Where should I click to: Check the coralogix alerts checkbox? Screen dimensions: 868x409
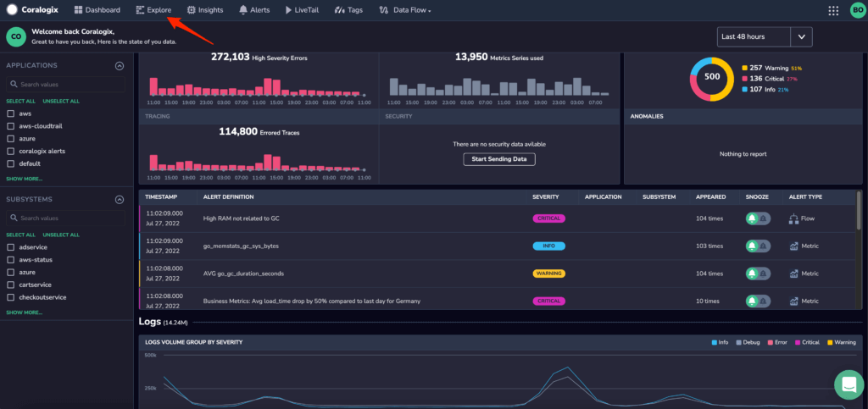10,152
